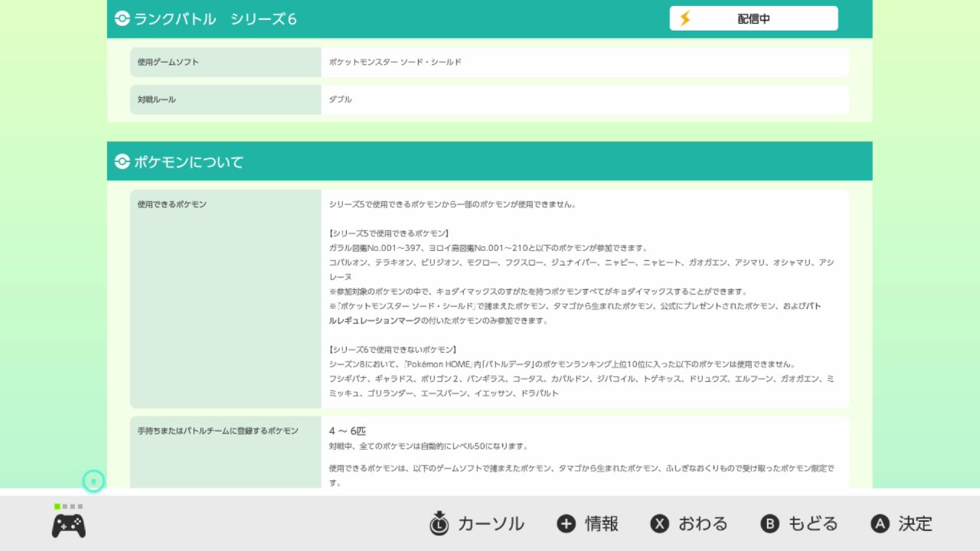Click the 対戦ルール row label
The image size is (980, 551).
(157, 99)
